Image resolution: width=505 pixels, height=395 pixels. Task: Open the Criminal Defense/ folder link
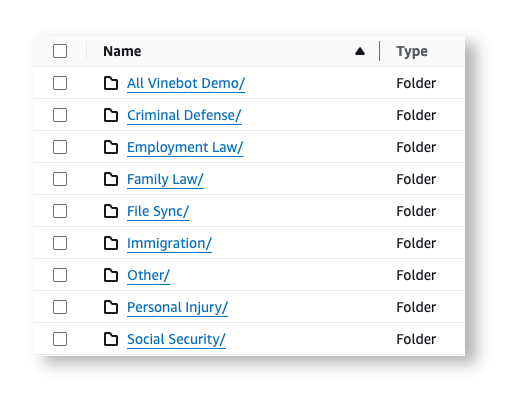[184, 115]
